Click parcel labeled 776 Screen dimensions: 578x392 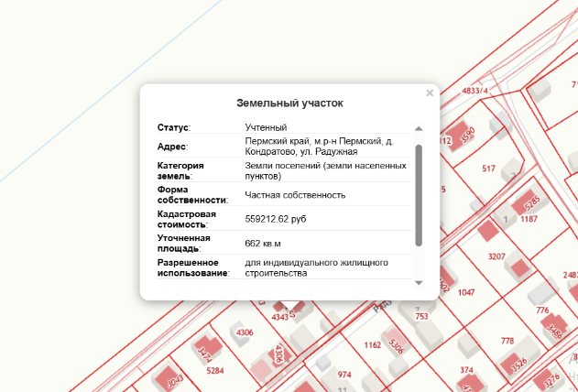click(542, 311)
